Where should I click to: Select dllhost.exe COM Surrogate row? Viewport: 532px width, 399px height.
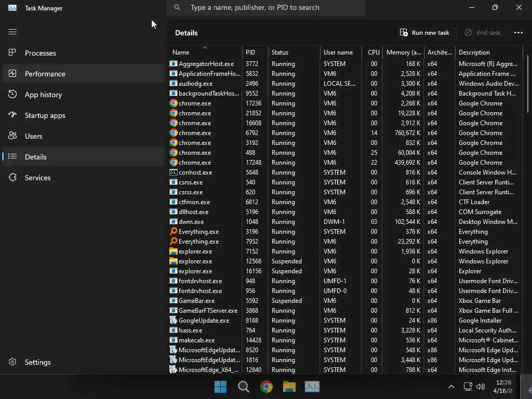(345, 212)
